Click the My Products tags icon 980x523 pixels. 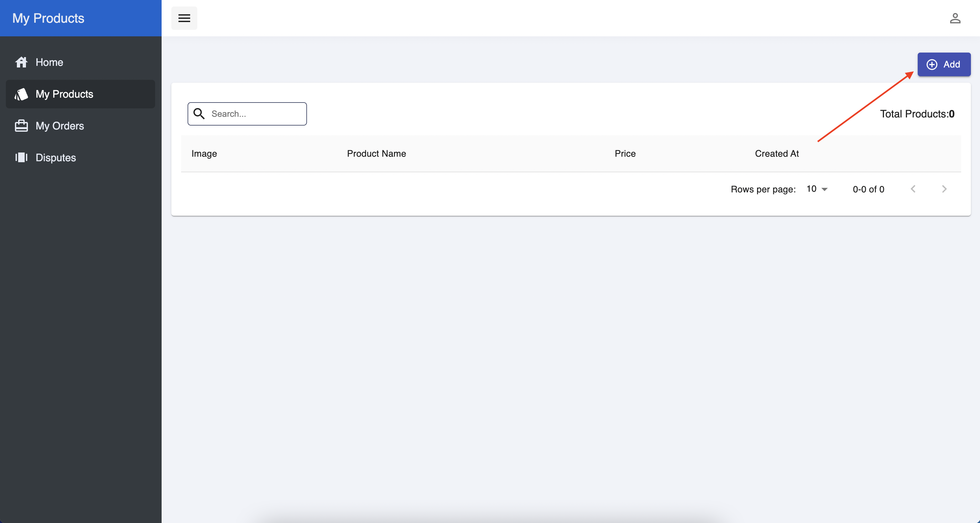(x=21, y=94)
